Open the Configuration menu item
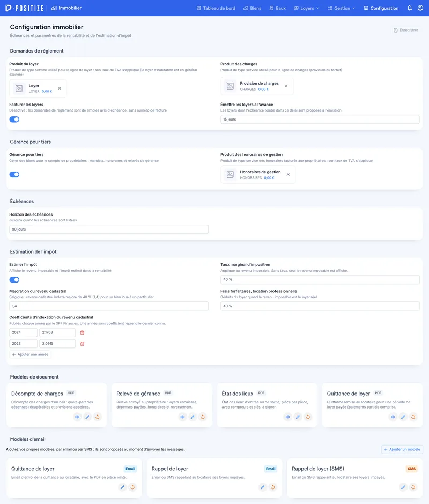 tap(381, 8)
